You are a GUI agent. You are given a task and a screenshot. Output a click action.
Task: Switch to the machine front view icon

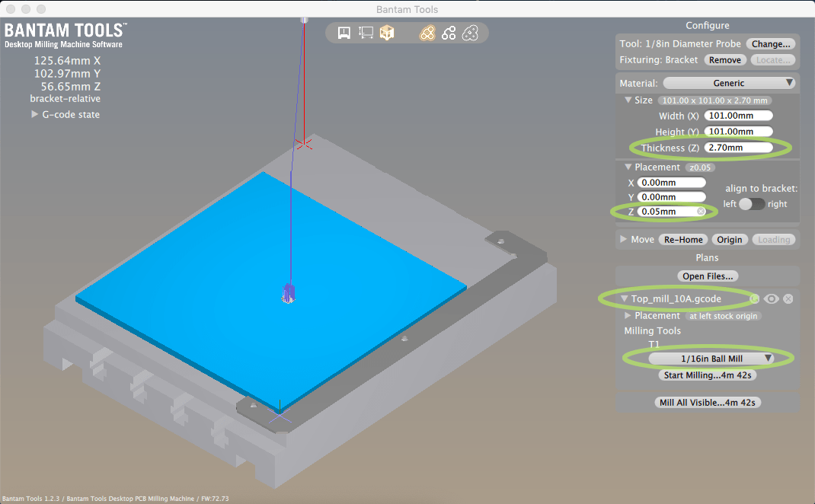(x=344, y=33)
